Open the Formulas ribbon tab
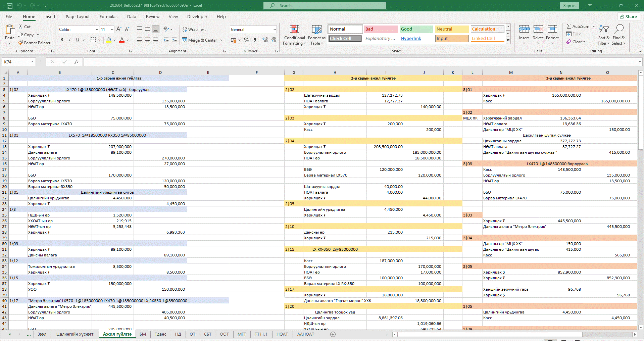Image resolution: width=644 pixels, height=341 pixels. pyautogui.click(x=108, y=17)
